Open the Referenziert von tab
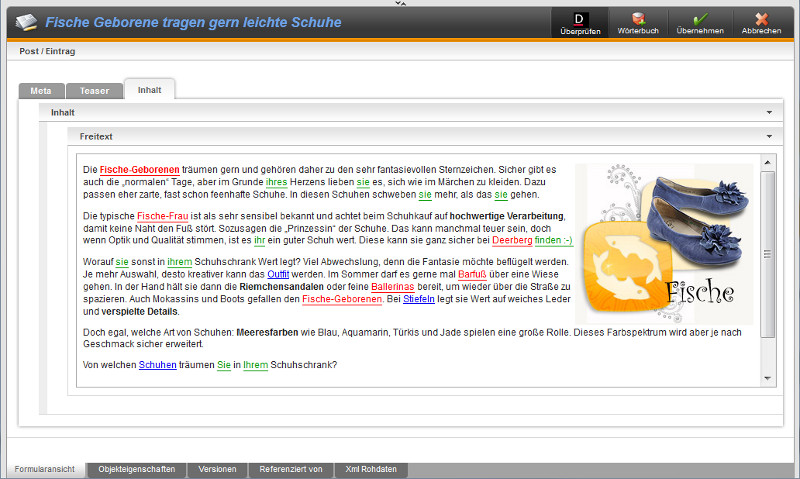 [290, 469]
